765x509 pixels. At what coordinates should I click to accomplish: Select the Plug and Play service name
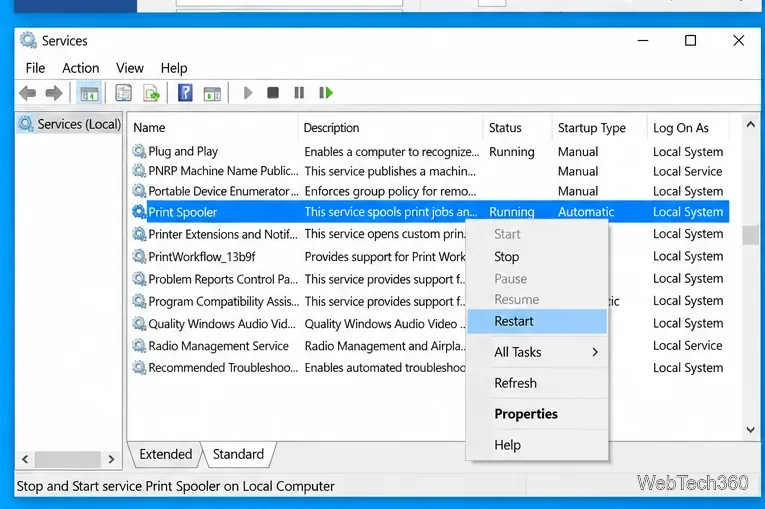click(183, 151)
